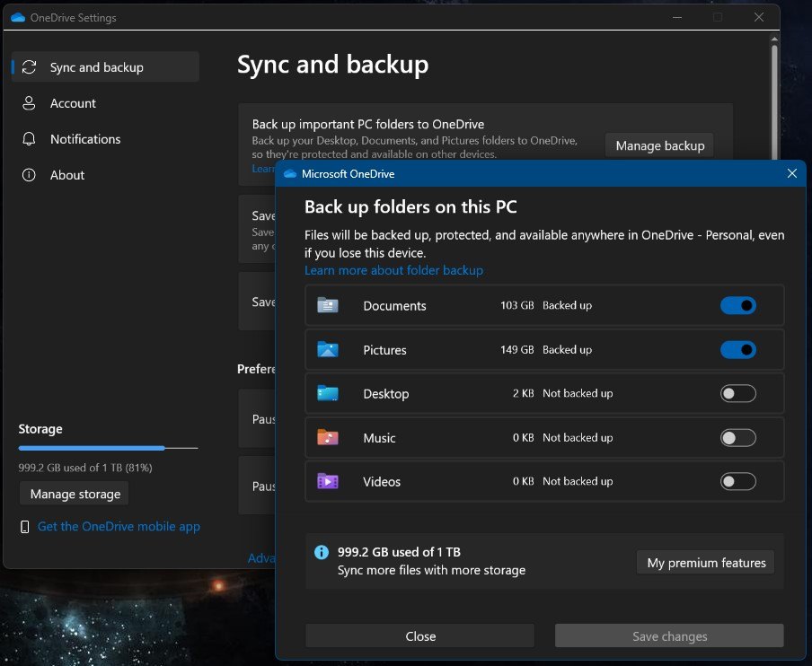Disable the Pictures backup switch
Viewport: 812px width, 666px height.
pos(737,350)
